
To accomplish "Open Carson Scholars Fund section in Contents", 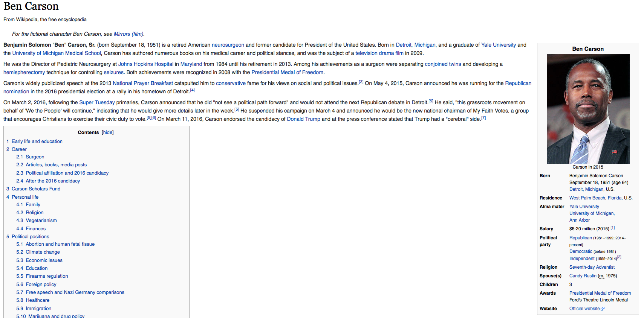I will pyautogui.click(x=36, y=189).
